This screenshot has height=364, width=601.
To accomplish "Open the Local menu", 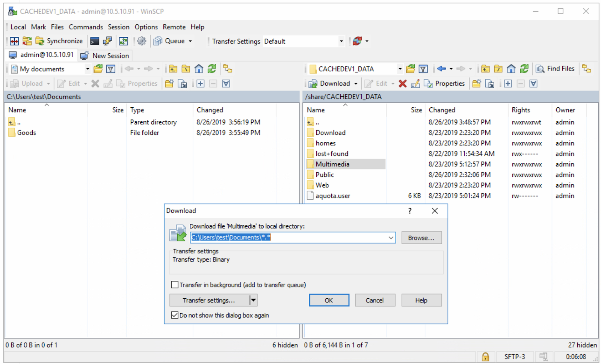I will [18, 27].
